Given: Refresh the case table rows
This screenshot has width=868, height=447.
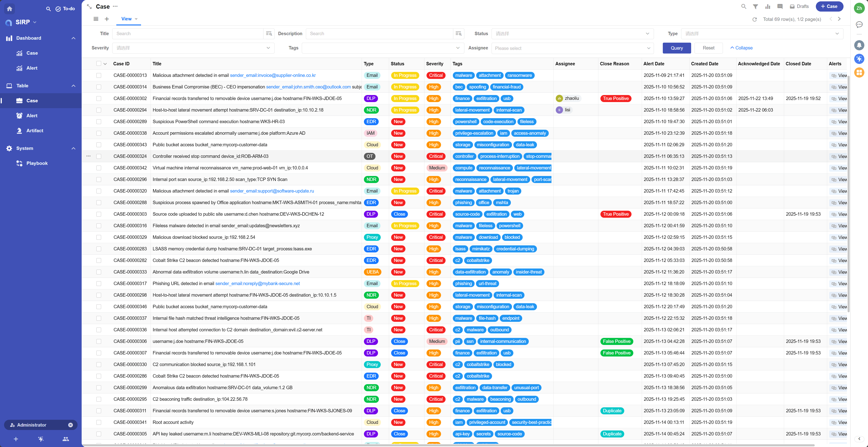Looking at the screenshot, I should [754, 19].
